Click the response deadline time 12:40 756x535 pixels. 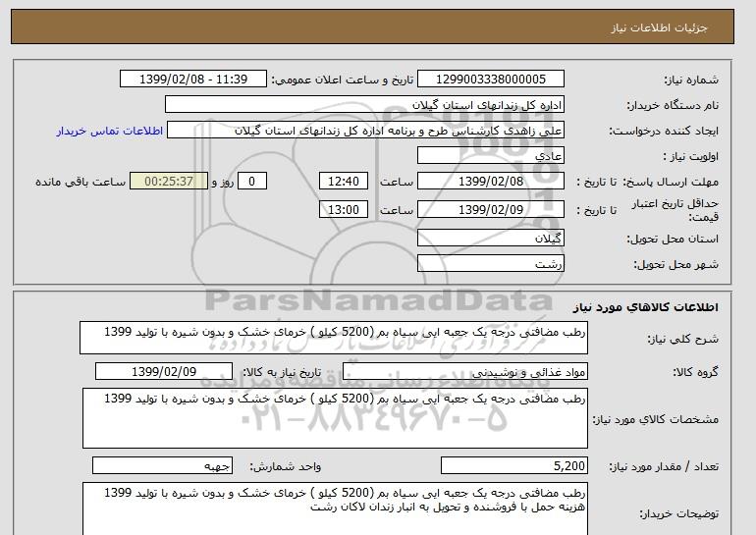344,181
